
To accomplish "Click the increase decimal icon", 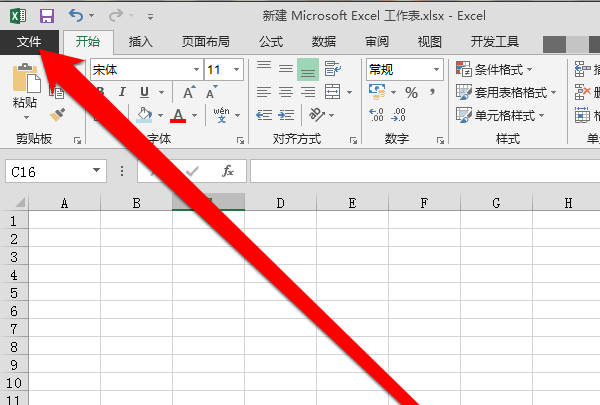I will 376,115.
